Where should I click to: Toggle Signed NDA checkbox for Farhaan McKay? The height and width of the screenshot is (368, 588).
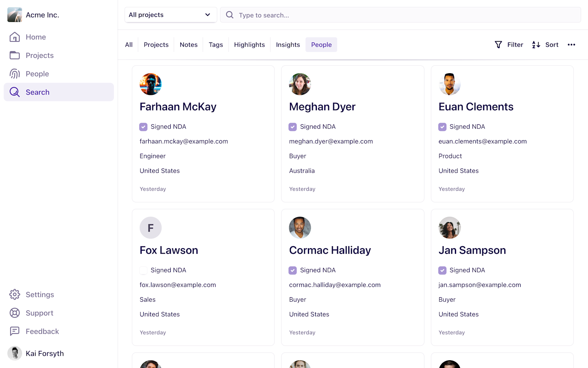click(143, 127)
